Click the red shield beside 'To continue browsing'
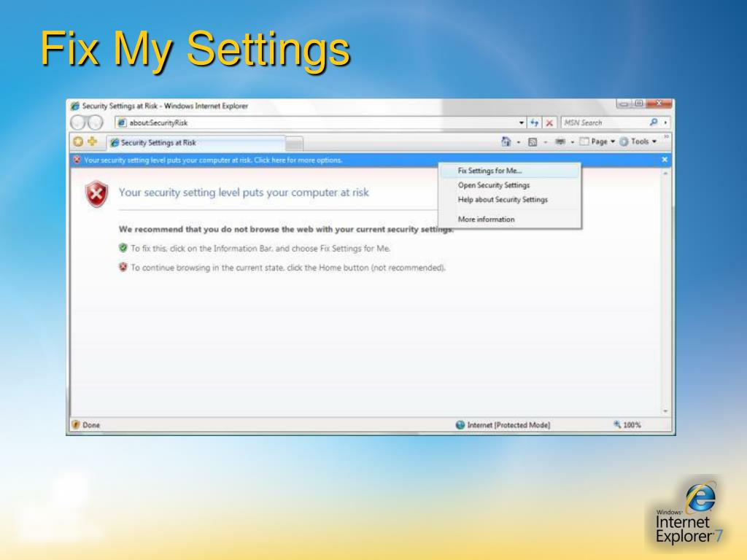The height and width of the screenshot is (560, 747). click(123, 267)
